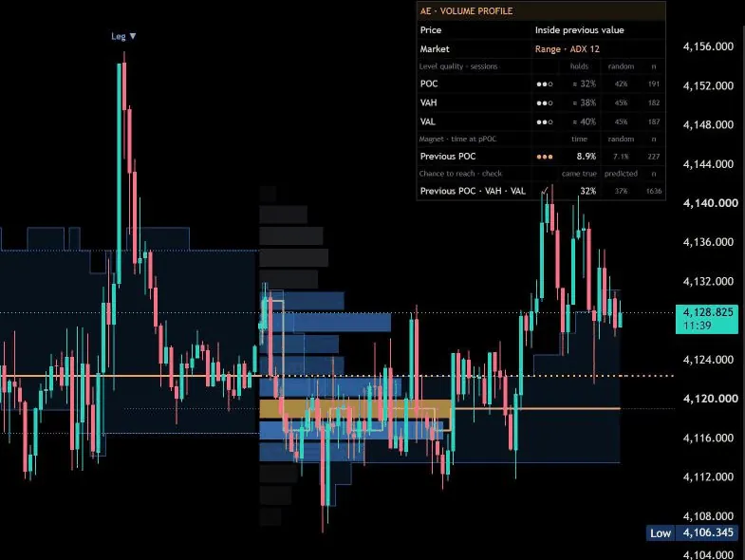The width and height of the screenshot is (745, 560).
Task: Click the current price label 4,128.825
Action: (707, 312)
